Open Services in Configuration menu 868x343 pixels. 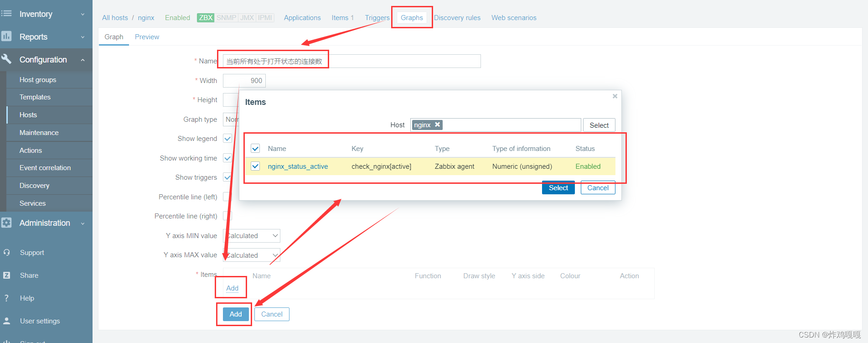[32, 203]
